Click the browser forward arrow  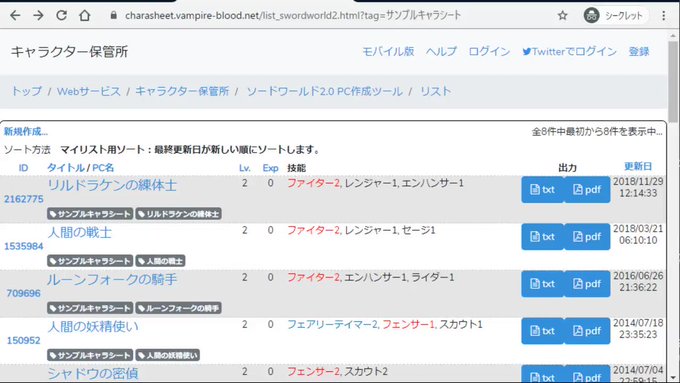pyautogui.click(x=38, y=16)
